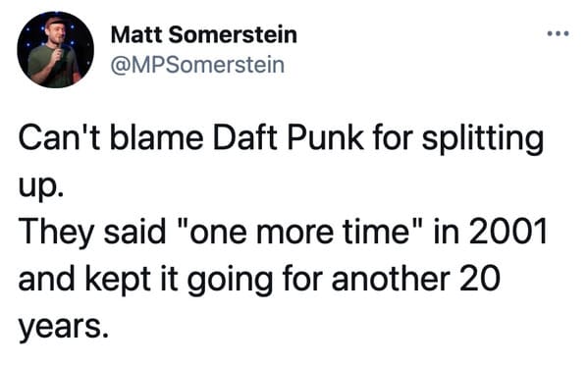Click the word "They" in the tweet
The height and width of the screenshot is (366, 588).
[56, 233]
